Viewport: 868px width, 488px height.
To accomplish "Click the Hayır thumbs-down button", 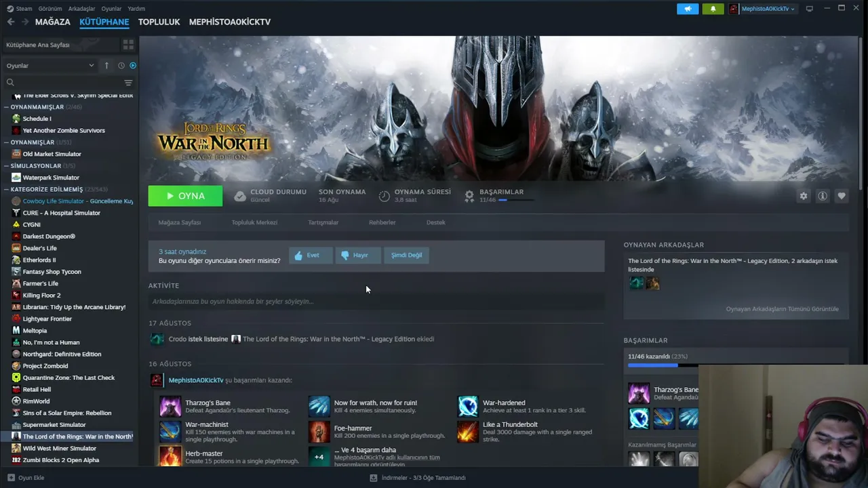I will 358,256.
